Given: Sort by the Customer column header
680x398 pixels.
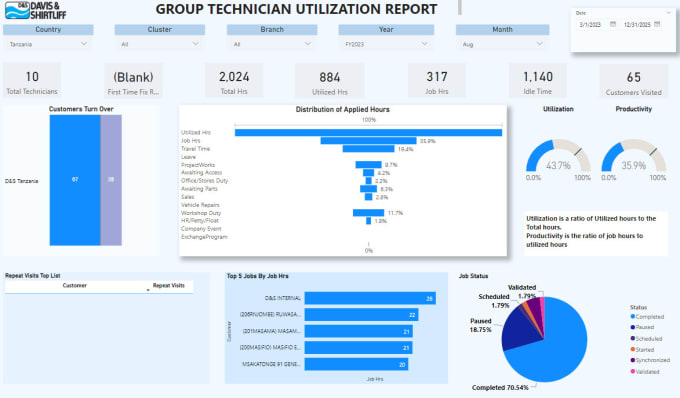Looking at the screenshot, I should 75,286.
